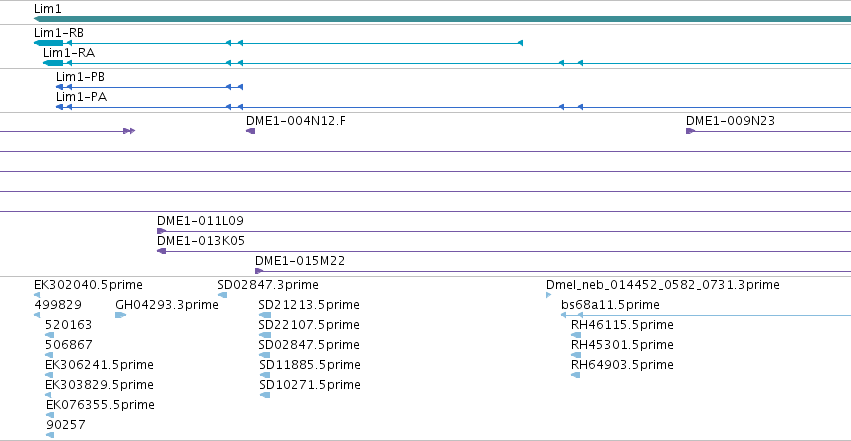Select the 90257 label

[x=66, y=425]
